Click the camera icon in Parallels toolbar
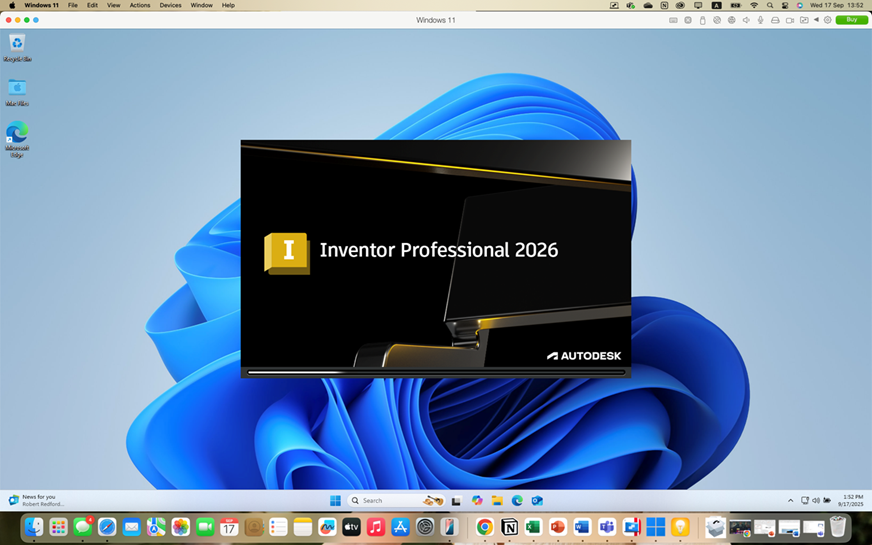The height and width of the screenshot is (545, 872). pyautogui.click(x=789, y=20)
